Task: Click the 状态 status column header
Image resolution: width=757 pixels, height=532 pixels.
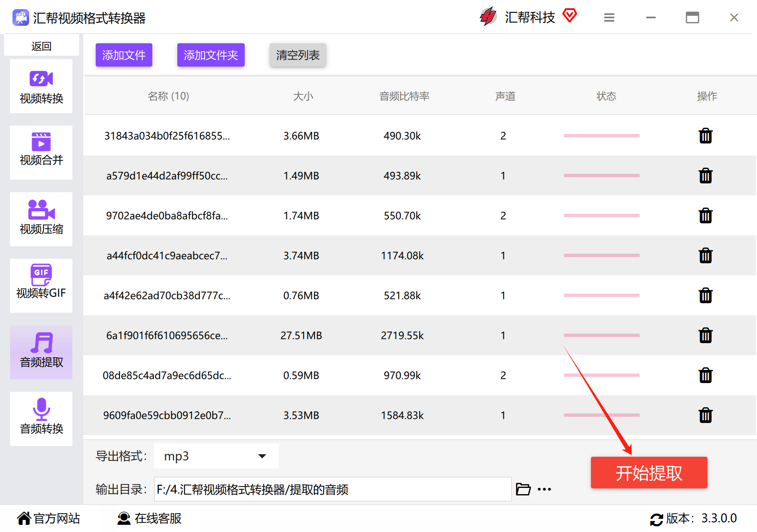Action: tap(606, 96)
